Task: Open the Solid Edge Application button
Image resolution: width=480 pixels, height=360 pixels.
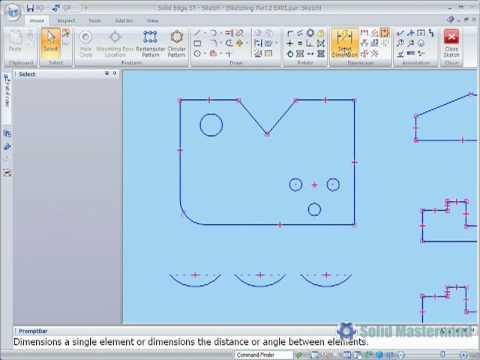Action: pos(13,12)
